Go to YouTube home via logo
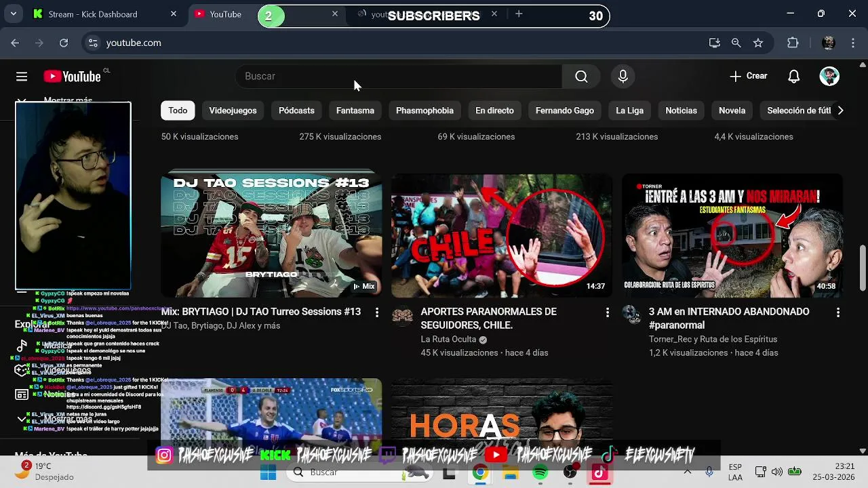The width and height of the screenshot is (868, 488). point(72,77)
